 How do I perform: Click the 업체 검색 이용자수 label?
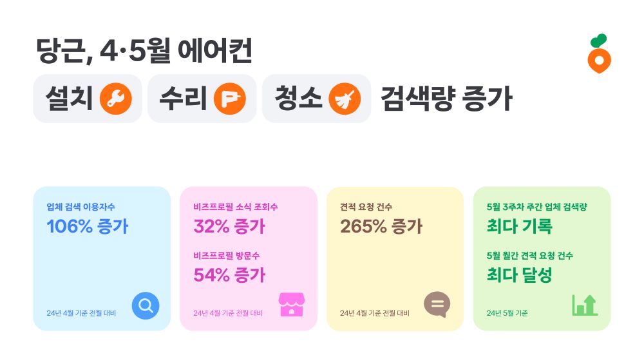[x=81, y=207]
